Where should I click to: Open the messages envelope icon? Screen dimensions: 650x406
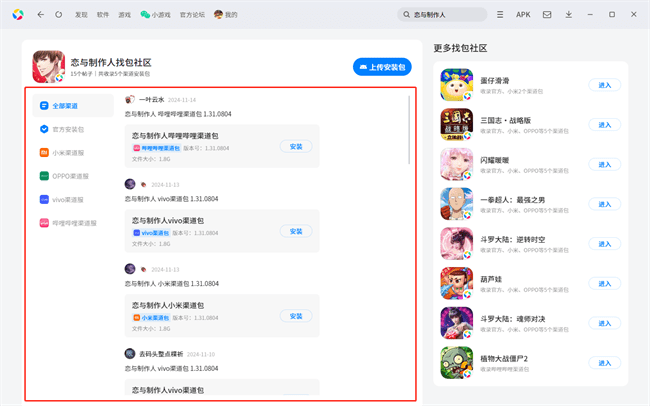[x=547, y=15]
